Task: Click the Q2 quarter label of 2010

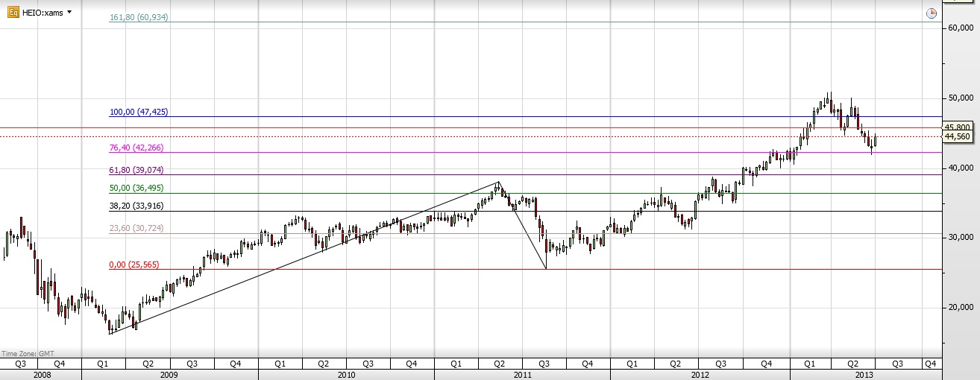Action: (x=324, y=364)
